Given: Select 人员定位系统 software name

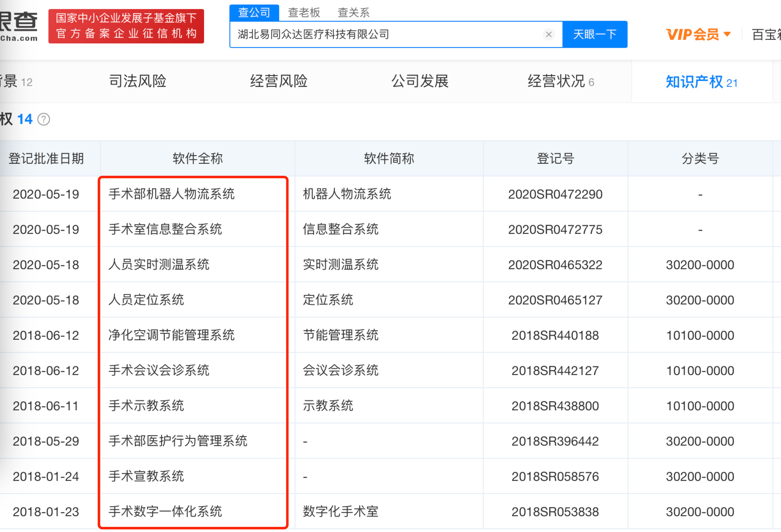Looking at the screenshot, I should click(146, 300).
